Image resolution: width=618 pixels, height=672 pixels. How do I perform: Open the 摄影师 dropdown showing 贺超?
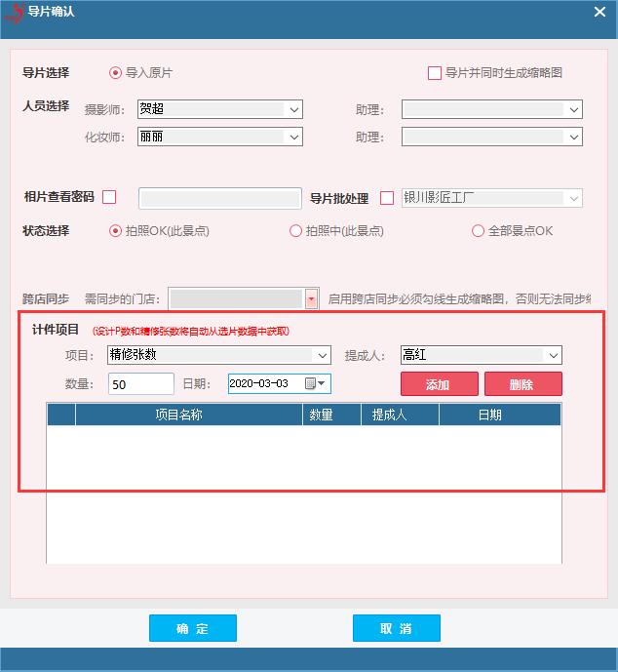point(220,109)
